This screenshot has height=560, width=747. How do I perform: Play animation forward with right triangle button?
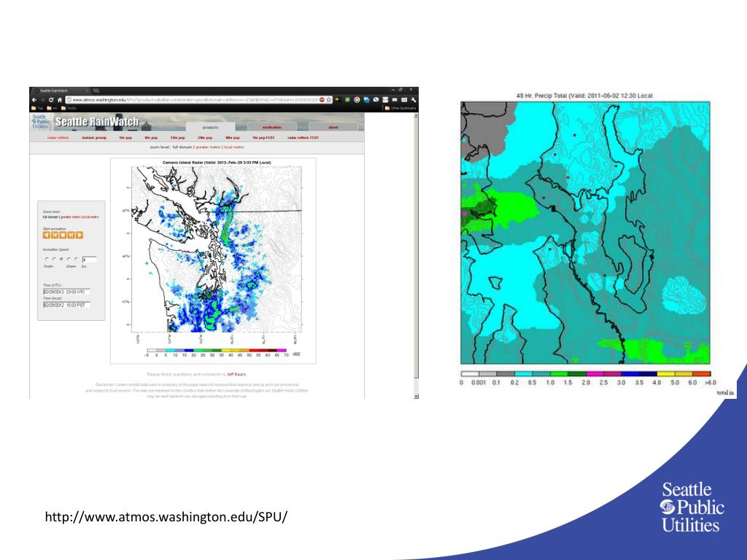point(79,236)
